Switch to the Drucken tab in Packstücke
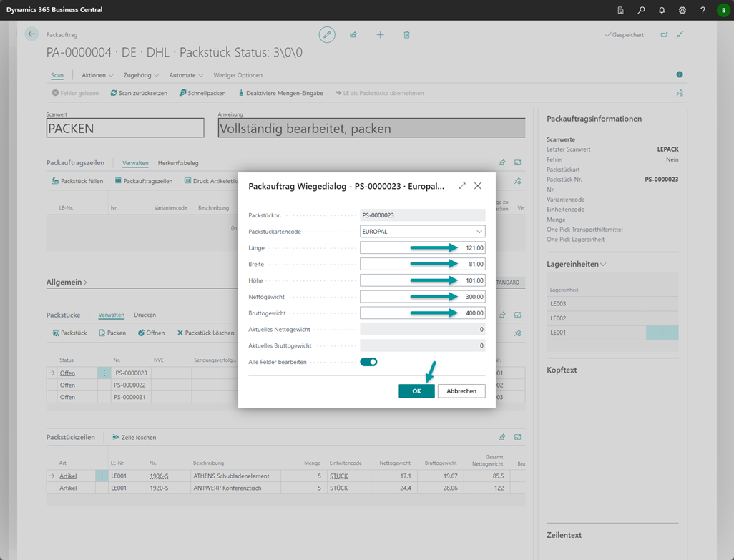Image resolution: width=734 pixels, height=560 pixels. click(145, 315)
